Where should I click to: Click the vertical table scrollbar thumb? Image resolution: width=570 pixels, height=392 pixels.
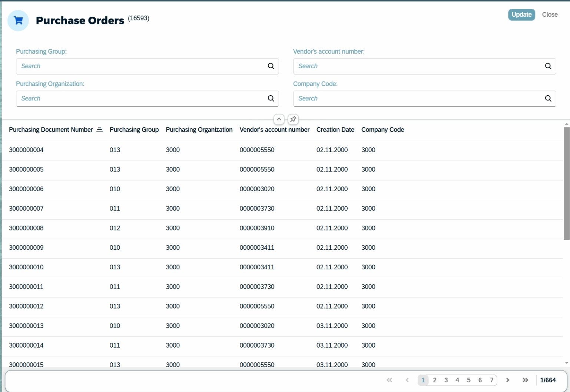tap(566, 183)
